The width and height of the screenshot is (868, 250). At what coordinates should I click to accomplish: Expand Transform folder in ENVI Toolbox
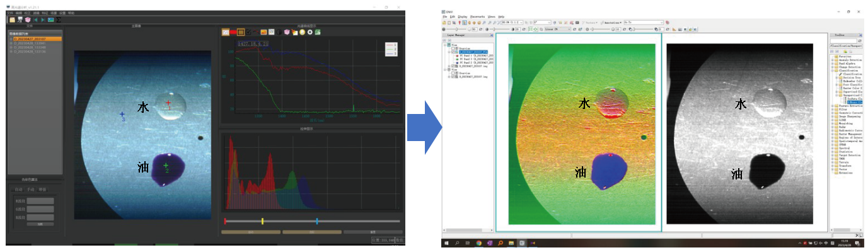(832, 166)
